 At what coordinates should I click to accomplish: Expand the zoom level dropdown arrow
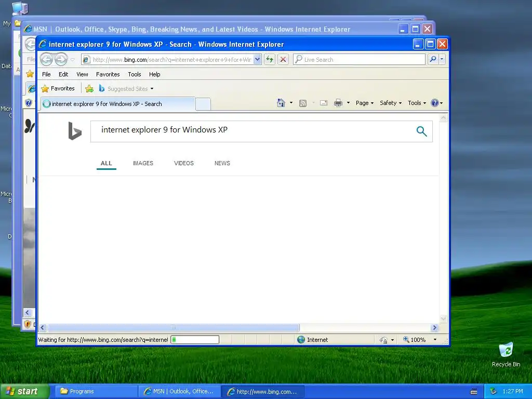click(x=435, y=340)
